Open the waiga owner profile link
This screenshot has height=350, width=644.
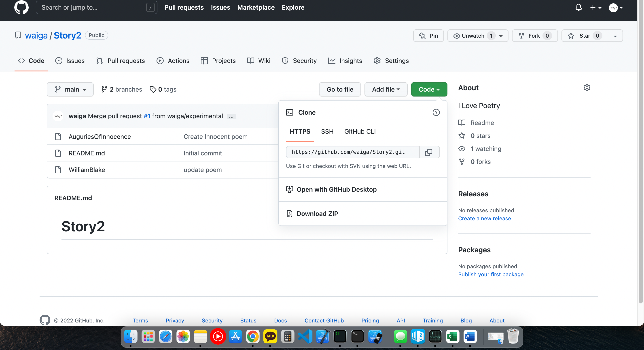(x=36, y=35)
